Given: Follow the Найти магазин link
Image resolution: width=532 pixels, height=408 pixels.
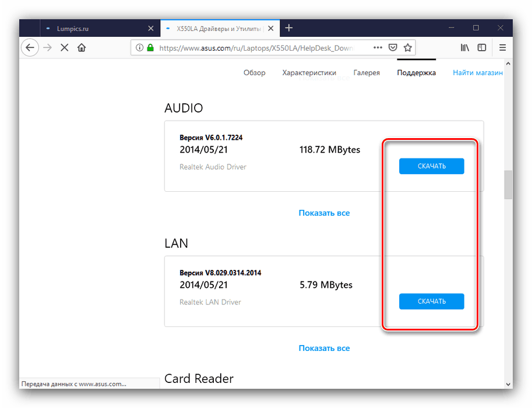Looking at the screenshot, I should click(478, 73).
